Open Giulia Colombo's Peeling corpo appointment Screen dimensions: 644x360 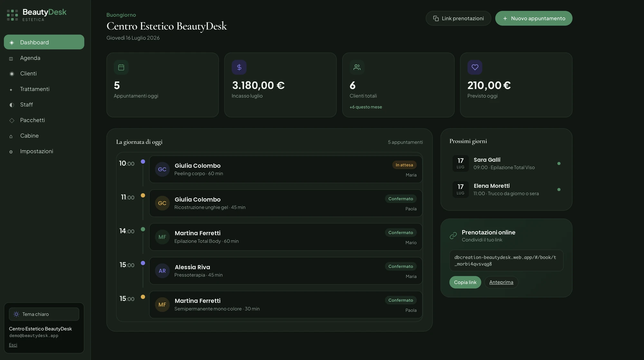tap(286, 170)
